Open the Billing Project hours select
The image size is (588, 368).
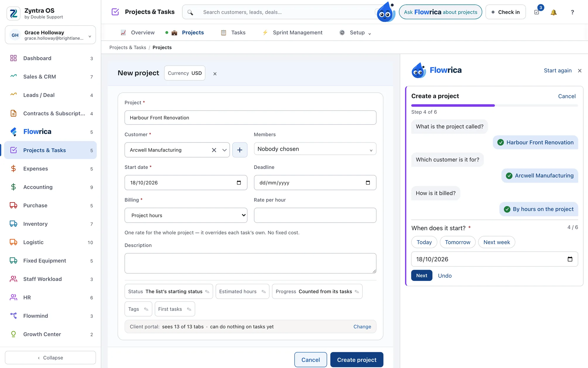coord(186,216)
